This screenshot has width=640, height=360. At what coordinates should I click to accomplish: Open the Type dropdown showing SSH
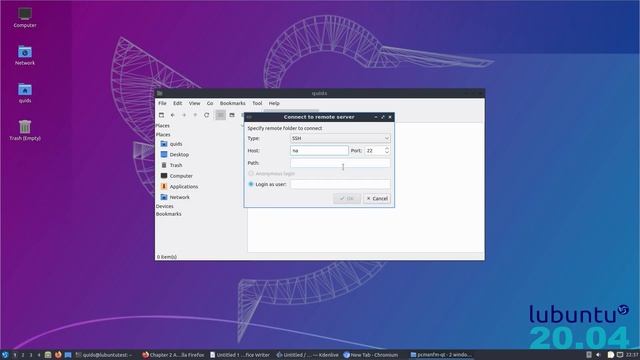point(340,138)
